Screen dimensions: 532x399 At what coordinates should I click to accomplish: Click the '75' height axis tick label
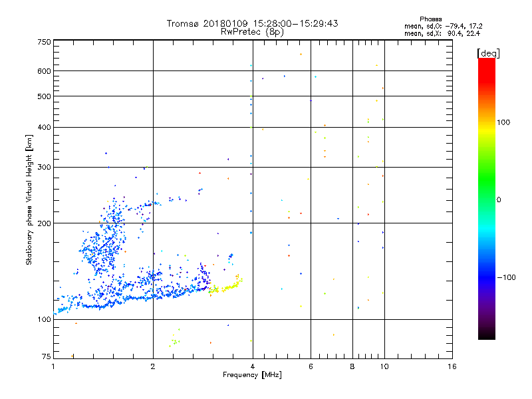pyautogui.click(x=47, y=356)
